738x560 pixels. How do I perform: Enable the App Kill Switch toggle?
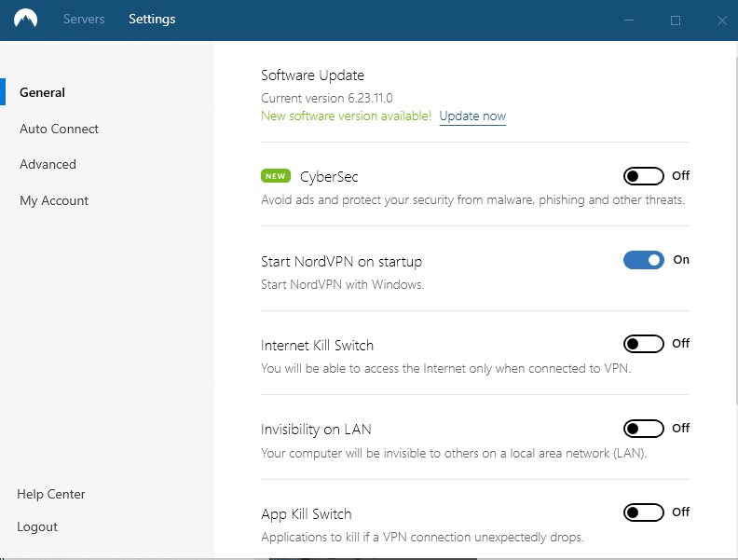click(x=643, y=512)
